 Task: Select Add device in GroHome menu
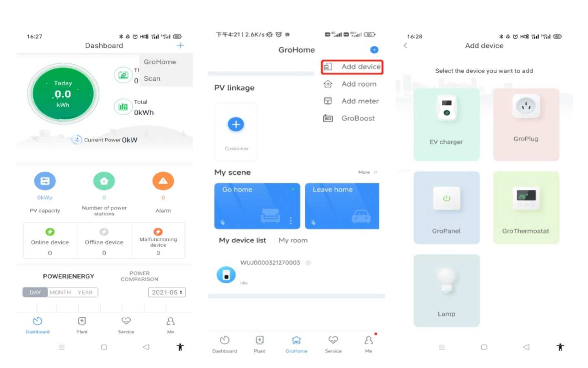click(x=352, y=67)
